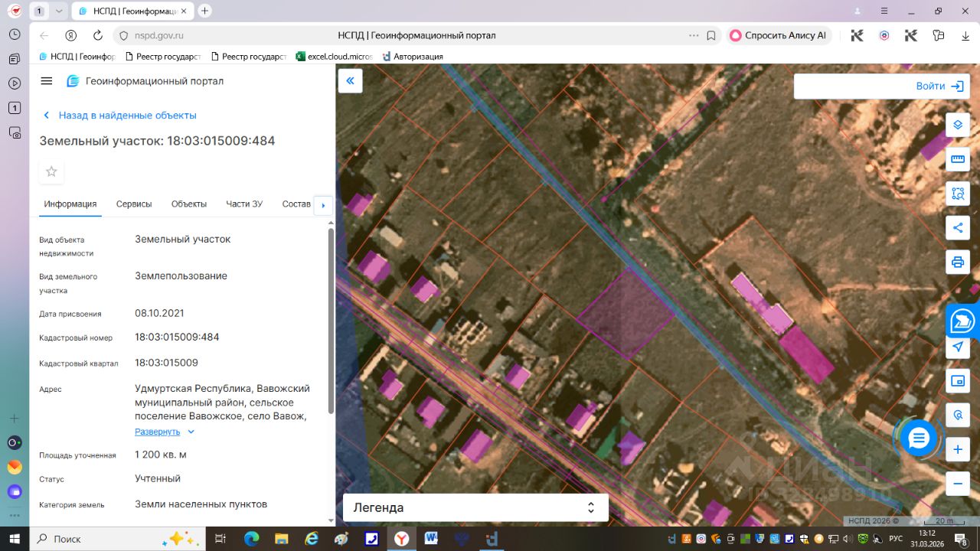Add parcel to favorites with star
Image resolution: width=980 pixels, height=551 pixels.
51,171
